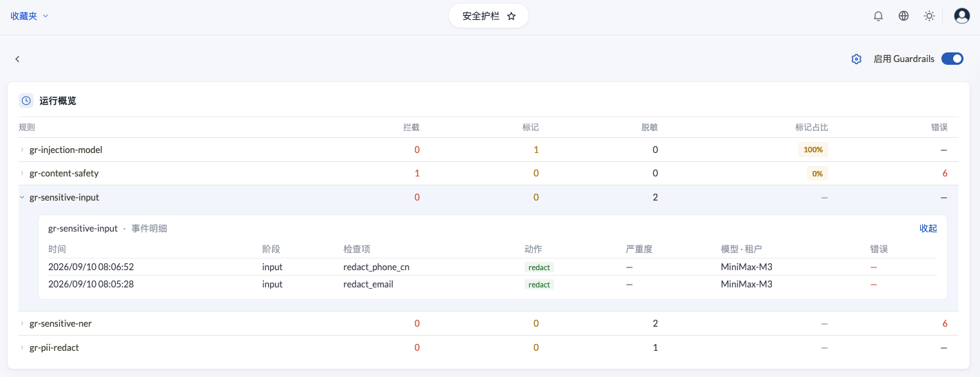Go back with the left arrow
Viewport: 980px width, 377px height.
click(x=17, y=59)
